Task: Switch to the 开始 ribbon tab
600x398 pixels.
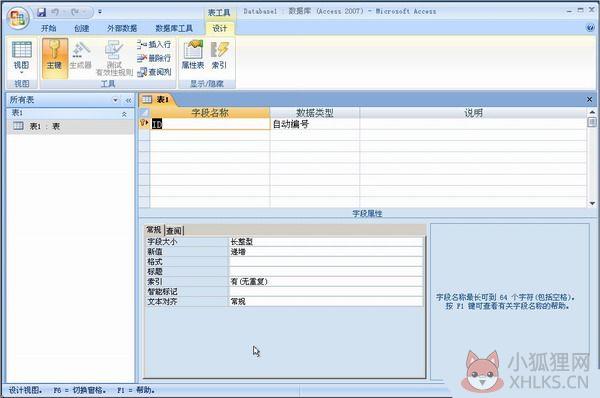Action: pos(49,28)
